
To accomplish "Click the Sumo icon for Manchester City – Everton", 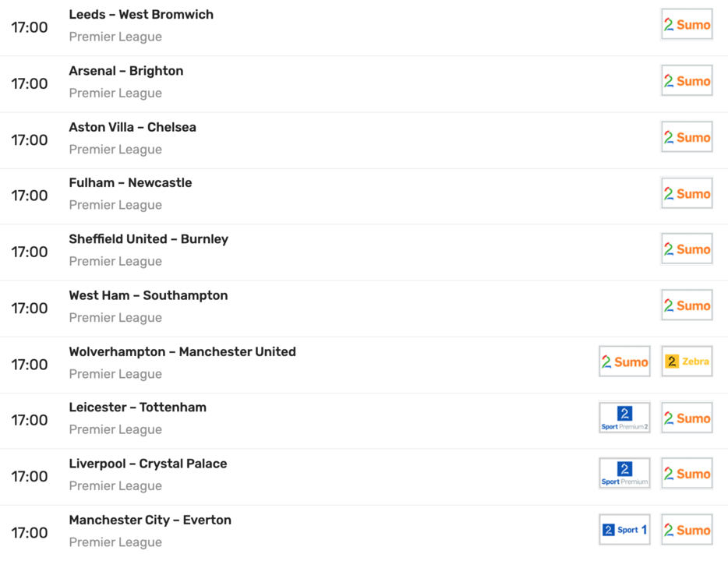I will click(x=687, y=530).
